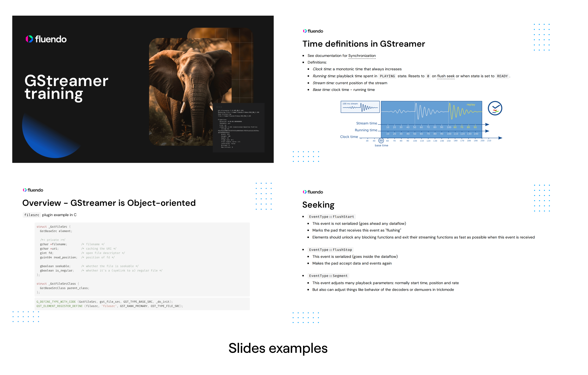Click the "Base time:" definition bullet
588x375 pixels.
point(344,90)
